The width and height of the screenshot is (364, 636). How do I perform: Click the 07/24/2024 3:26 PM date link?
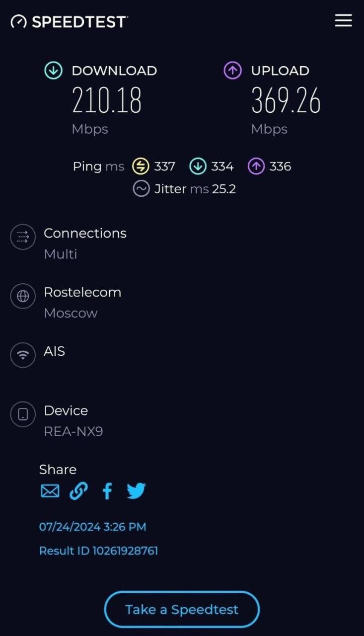[92, 527]
